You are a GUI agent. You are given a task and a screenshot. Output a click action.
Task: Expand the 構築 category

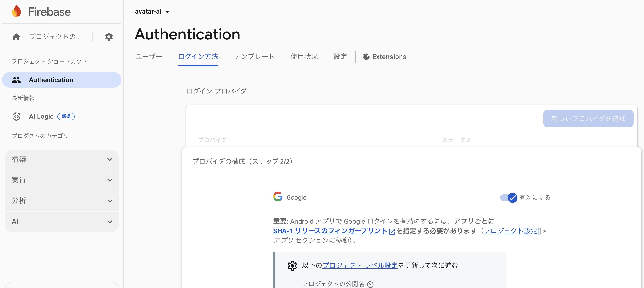[61, 159]
